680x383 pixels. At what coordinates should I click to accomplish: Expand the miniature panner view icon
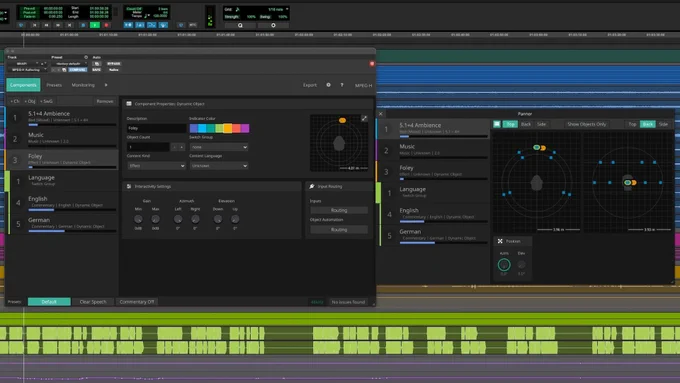(364, 118)
